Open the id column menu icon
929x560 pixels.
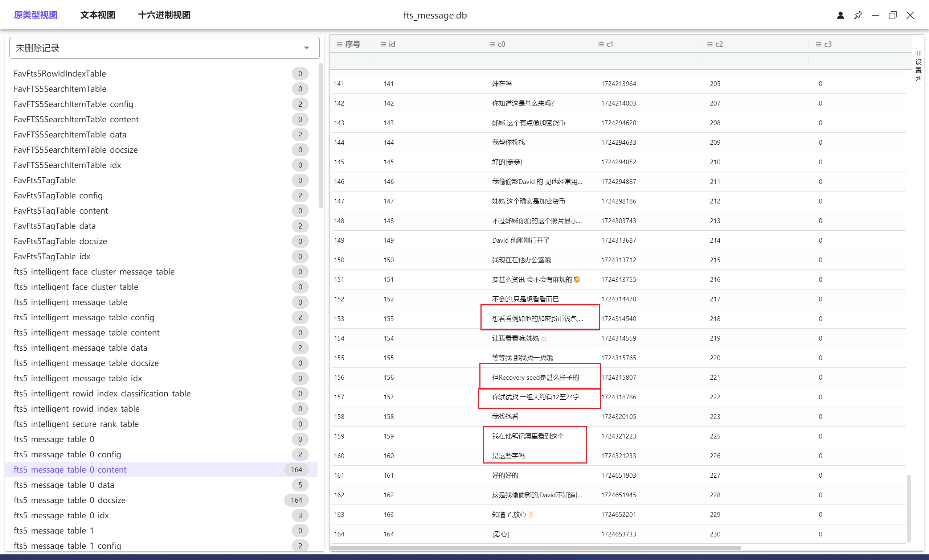(x=383, y=45)
